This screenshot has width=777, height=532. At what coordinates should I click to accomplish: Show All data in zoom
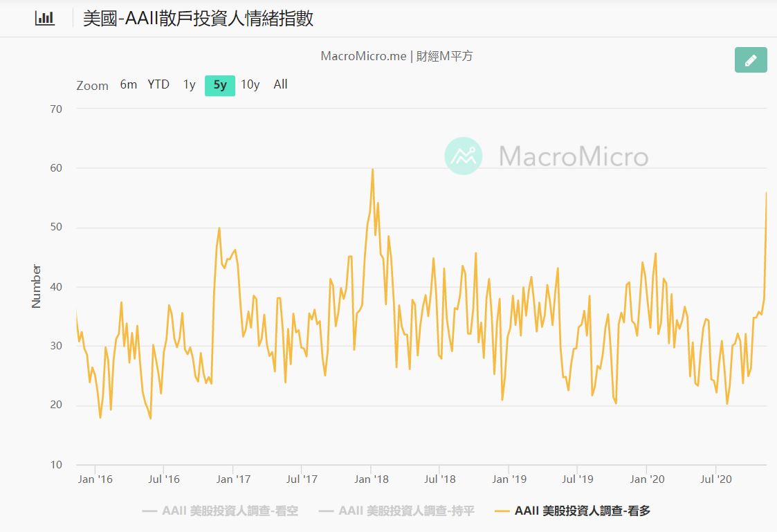280,84
